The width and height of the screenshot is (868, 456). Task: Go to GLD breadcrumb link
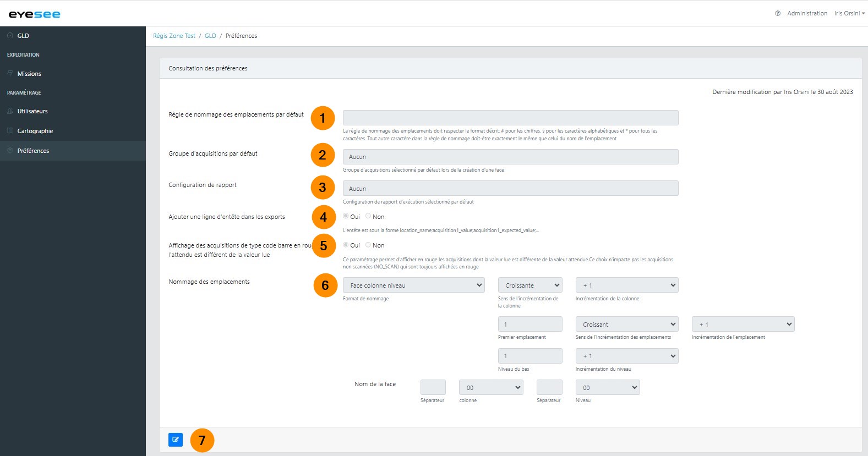(x=210, y=36)
